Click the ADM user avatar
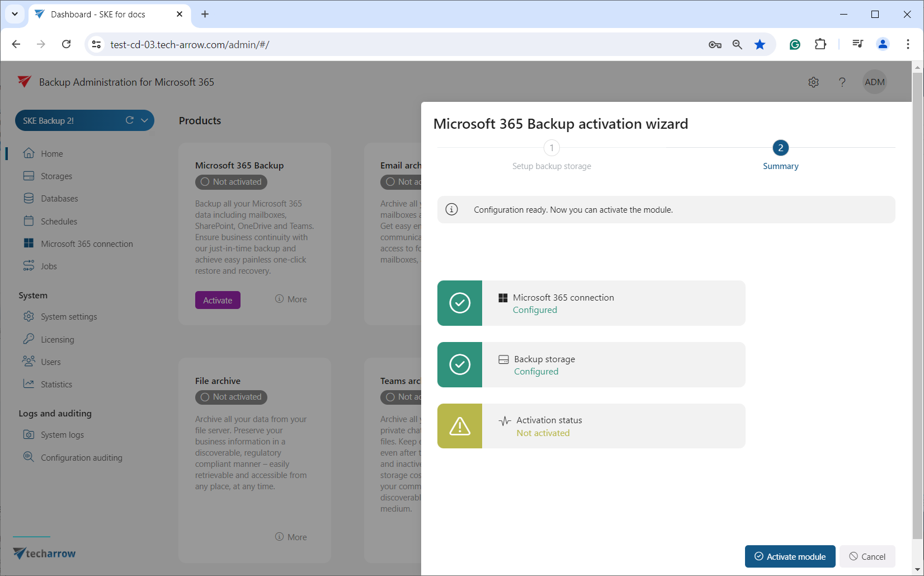This screenshot has height=576, width=924. point(874,82)
